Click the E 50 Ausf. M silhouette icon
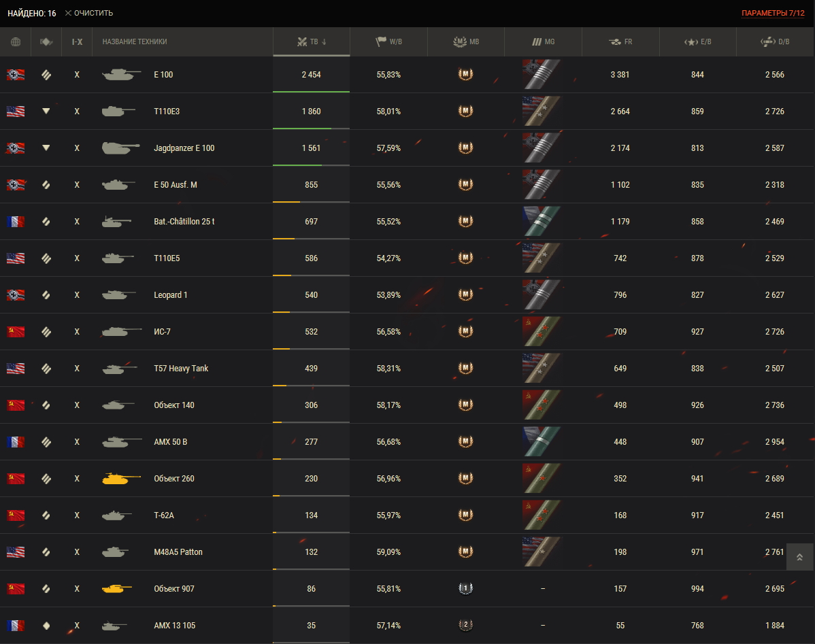 (x=118, y=184)
